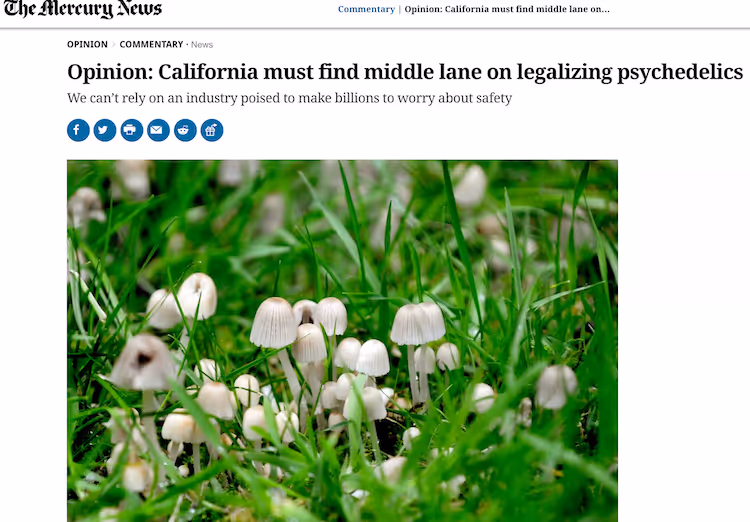Screen dimensions: 750x522
Task: Email the article via the envelope icon
Action: (158, 130)
